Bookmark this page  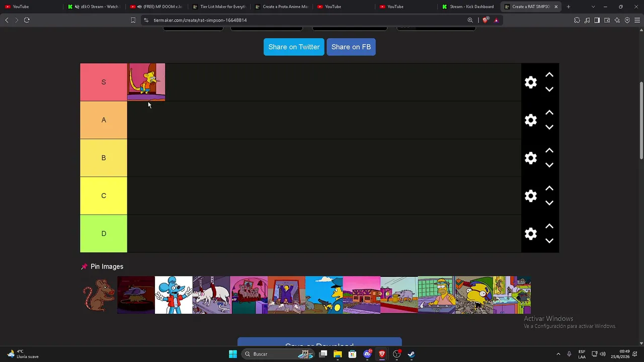(133, 20)
